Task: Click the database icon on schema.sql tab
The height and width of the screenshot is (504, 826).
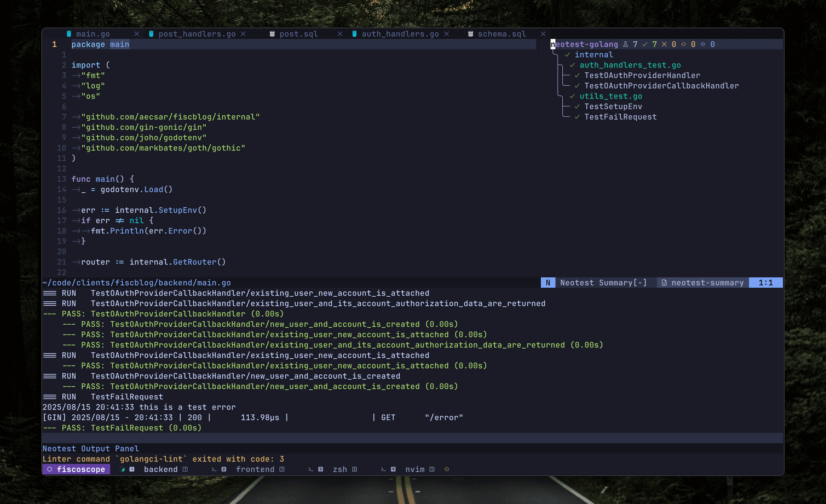Action: pos(471,34)
